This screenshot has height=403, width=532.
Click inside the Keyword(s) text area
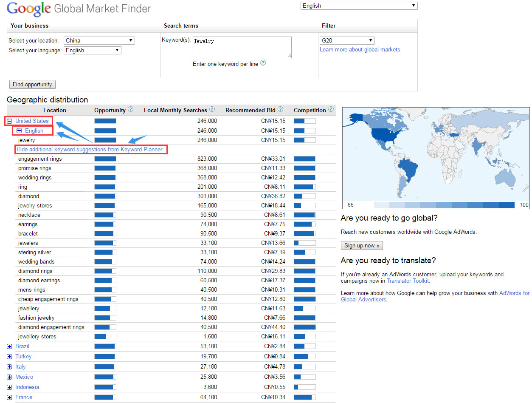point(242,47)
